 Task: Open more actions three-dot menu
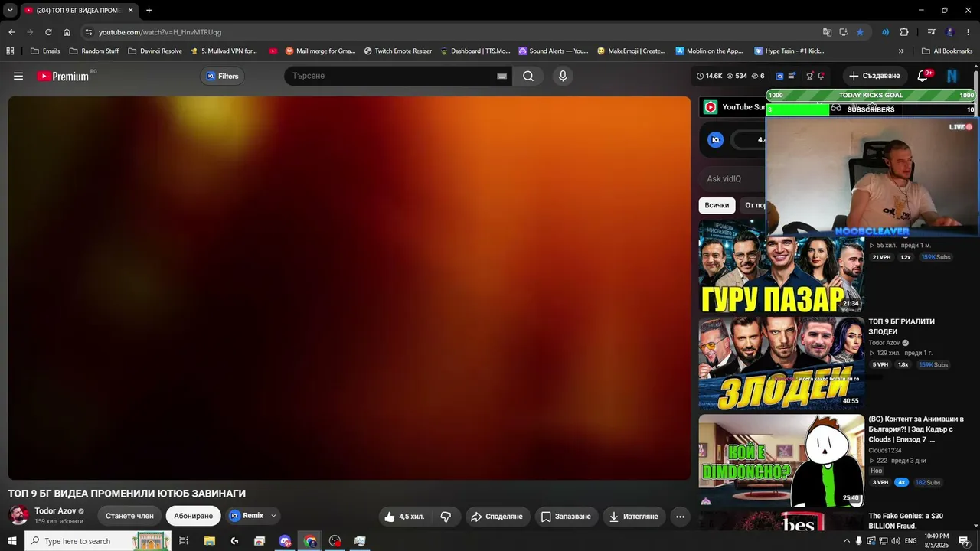point(680,517)
